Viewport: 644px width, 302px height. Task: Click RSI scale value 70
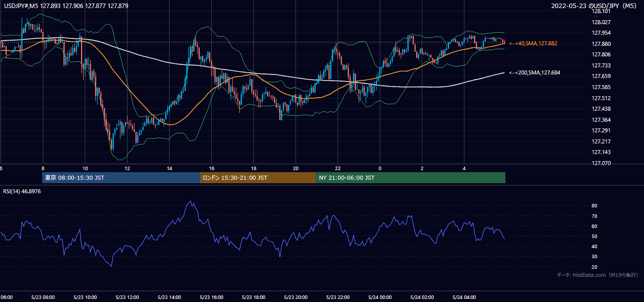click(594, 216)
